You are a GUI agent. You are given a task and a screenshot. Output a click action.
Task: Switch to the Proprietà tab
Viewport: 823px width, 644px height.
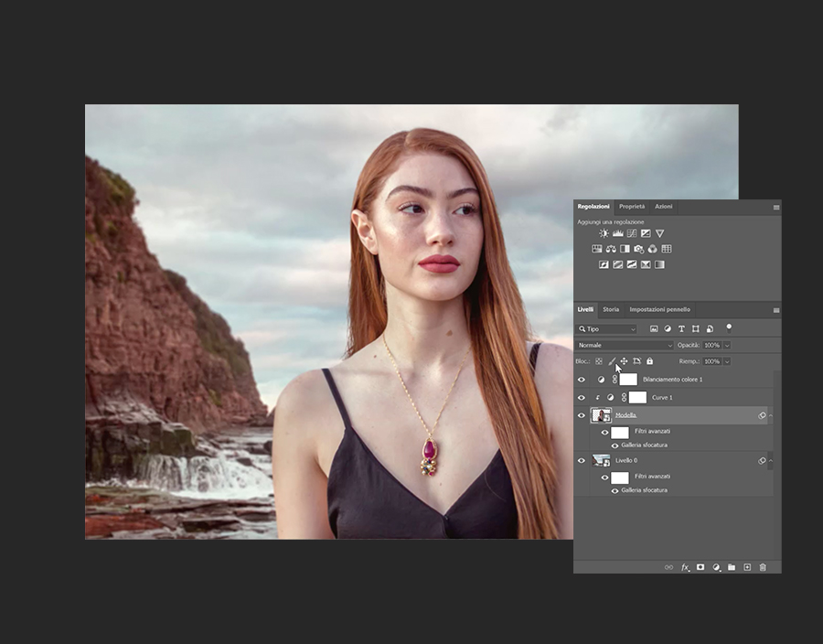[x=632, y=206]
